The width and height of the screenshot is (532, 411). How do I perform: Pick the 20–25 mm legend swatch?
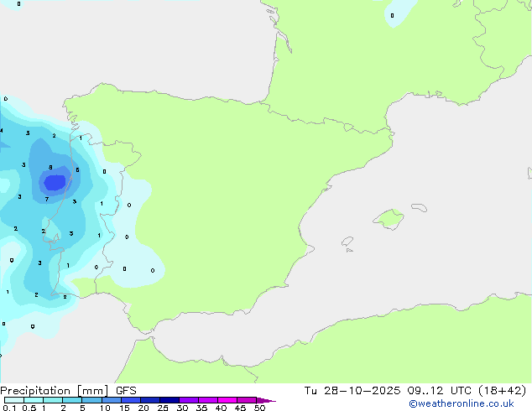pyautogui.click(x=150, y=400)
